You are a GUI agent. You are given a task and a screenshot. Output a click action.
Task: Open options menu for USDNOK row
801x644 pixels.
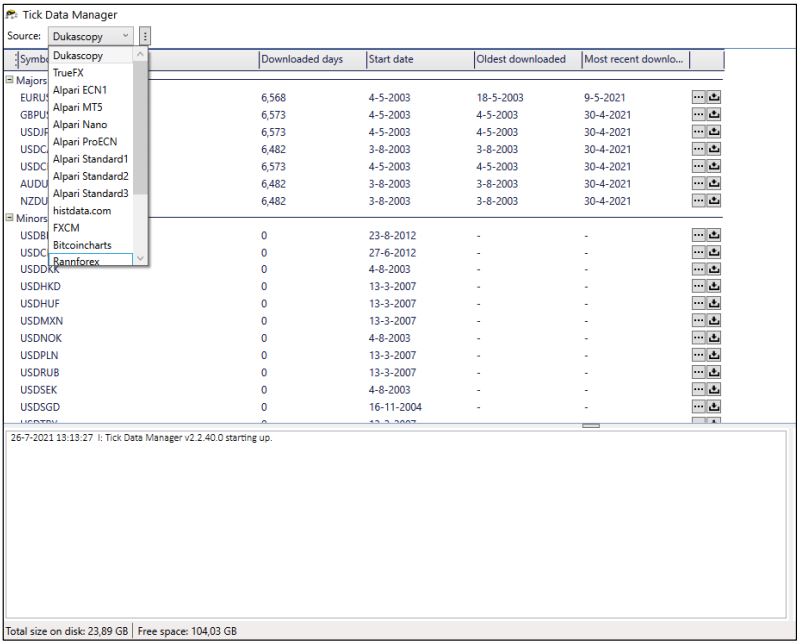[698, 338]
